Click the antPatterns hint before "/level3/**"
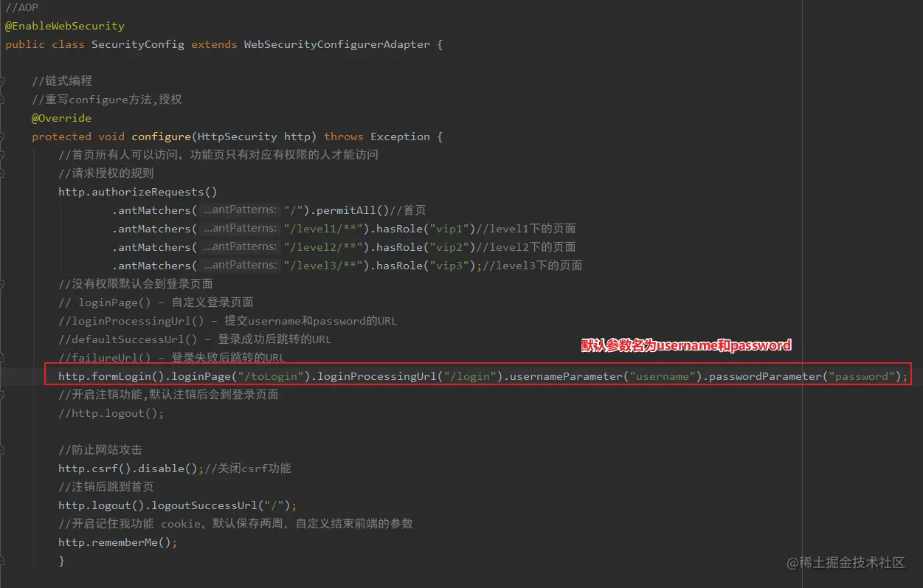923x588 pixels. pos(240,266)
